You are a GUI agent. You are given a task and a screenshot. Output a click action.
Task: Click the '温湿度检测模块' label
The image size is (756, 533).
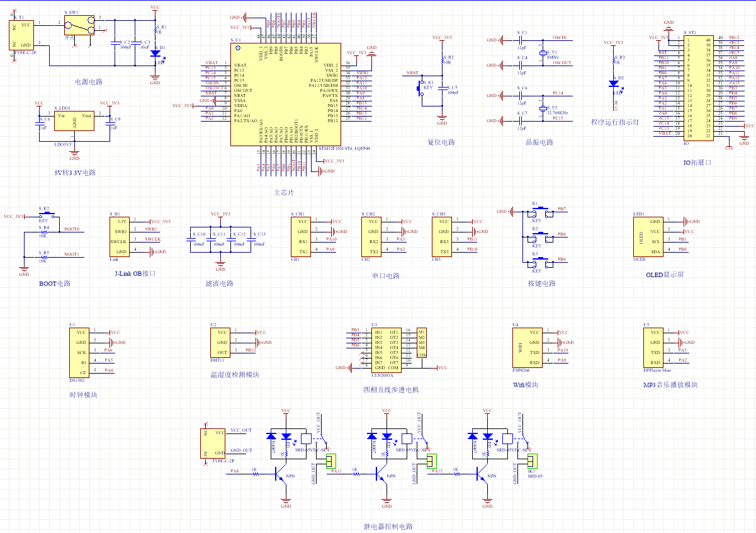coord(235,375)
